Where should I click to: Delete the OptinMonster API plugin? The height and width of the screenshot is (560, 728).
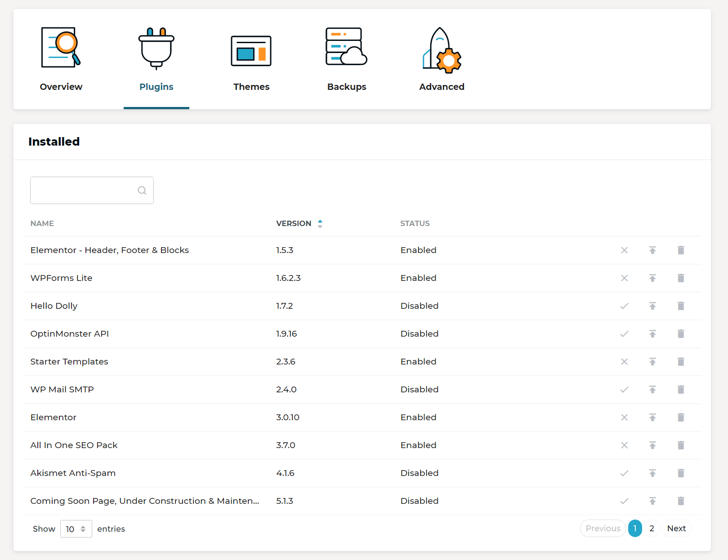(x=681, y=334)
